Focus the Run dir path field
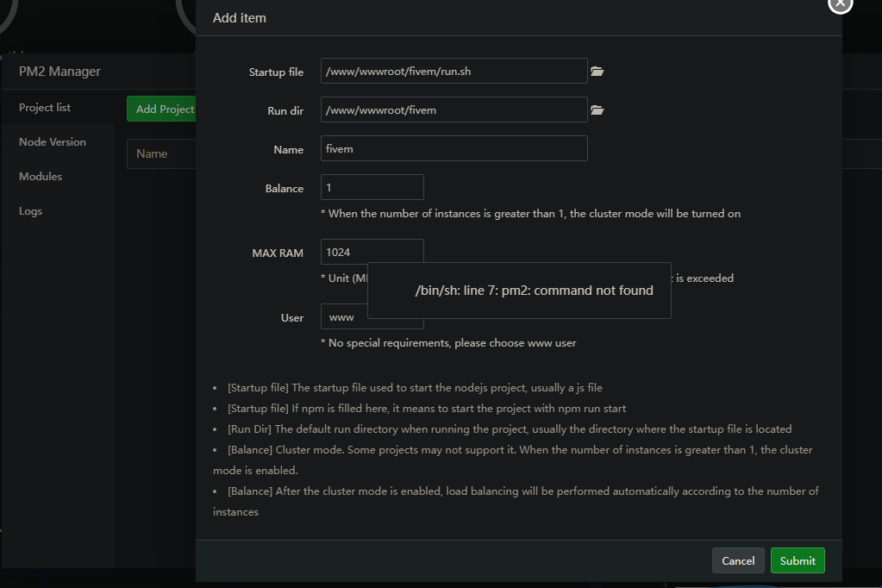Screen dimensions: 882x588 (x=454, y=110)
